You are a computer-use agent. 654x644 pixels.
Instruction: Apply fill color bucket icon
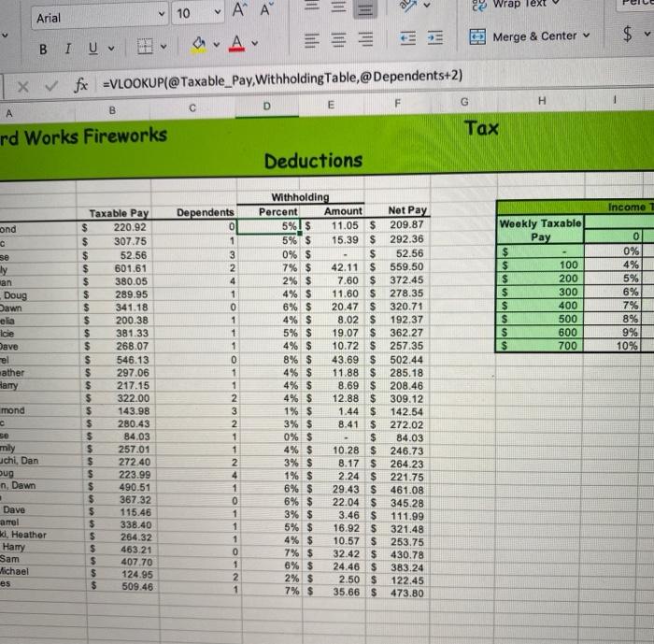point(199,44)
